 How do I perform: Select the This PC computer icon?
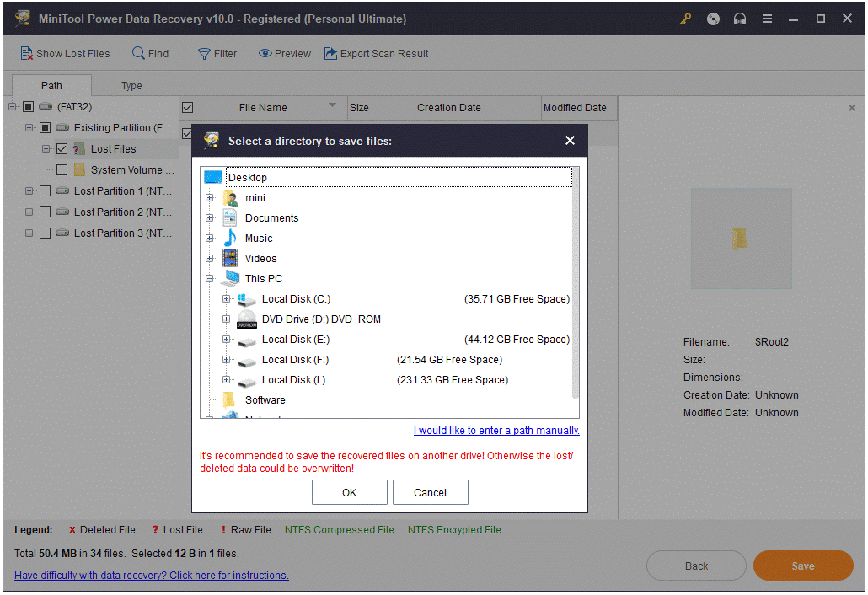tap(232, 278)
